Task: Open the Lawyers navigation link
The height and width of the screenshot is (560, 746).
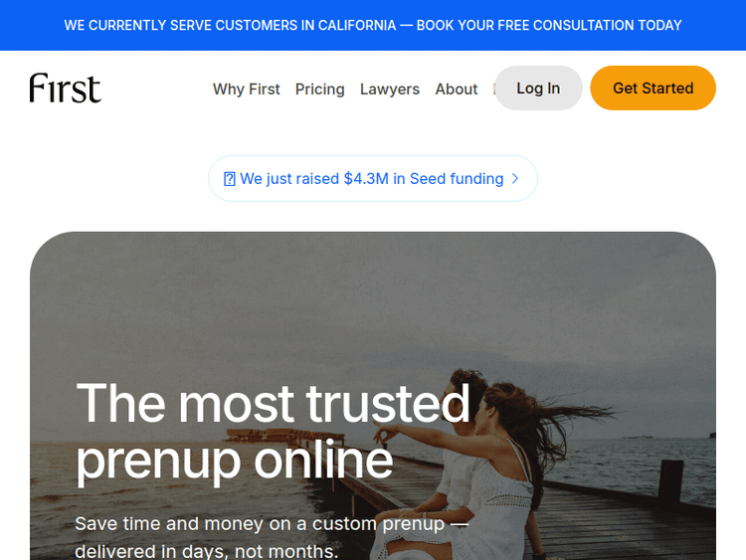Action: click(x=390, y=89)
